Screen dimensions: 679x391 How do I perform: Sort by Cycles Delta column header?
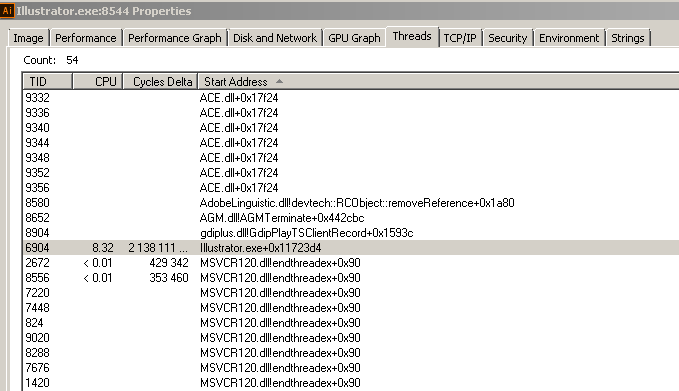pos(161,81)
